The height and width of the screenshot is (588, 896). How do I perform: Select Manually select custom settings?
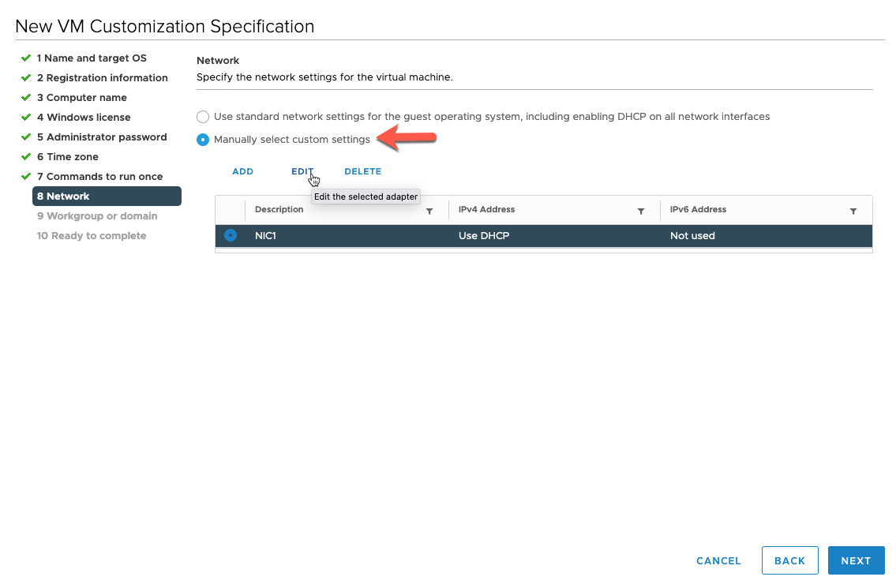(203, 139)
